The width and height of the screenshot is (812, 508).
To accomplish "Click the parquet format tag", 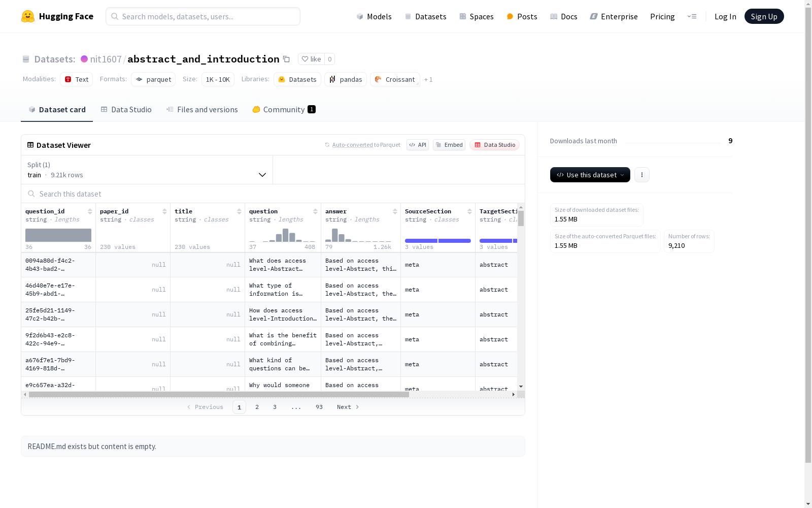I will point(153,79).
